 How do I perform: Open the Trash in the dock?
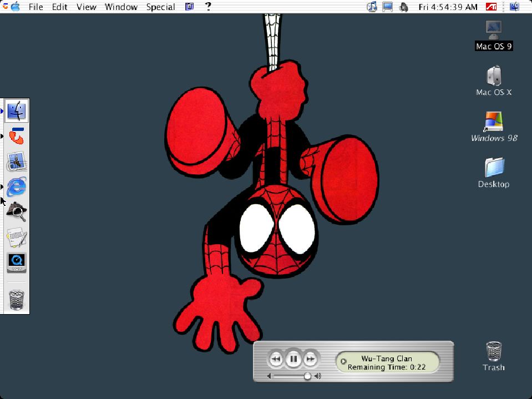[16, 300]
